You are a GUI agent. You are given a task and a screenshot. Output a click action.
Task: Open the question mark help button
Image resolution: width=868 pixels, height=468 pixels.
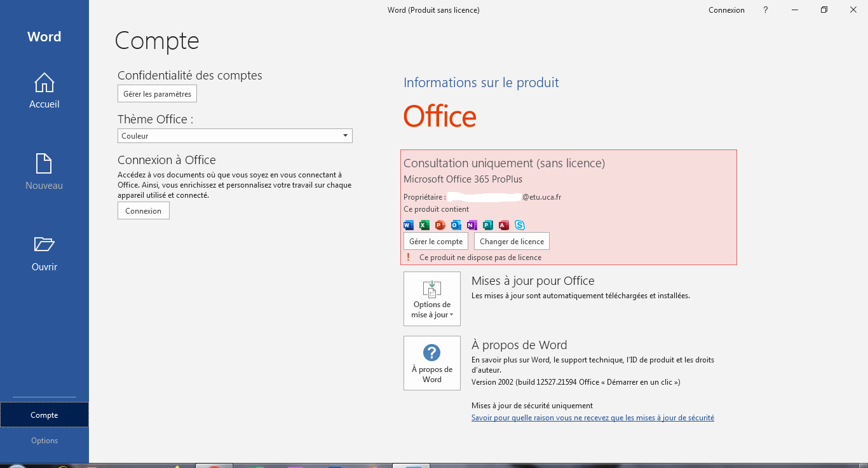[x=766, y=10]
